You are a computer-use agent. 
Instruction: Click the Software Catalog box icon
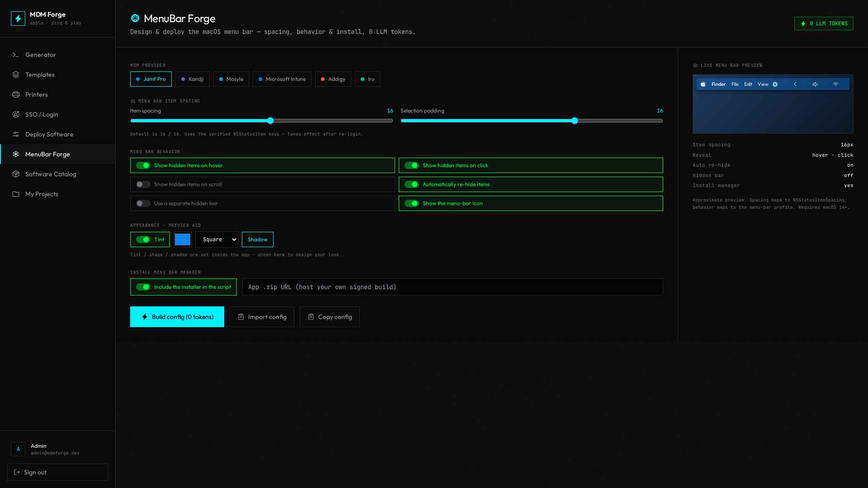(16, 174)
